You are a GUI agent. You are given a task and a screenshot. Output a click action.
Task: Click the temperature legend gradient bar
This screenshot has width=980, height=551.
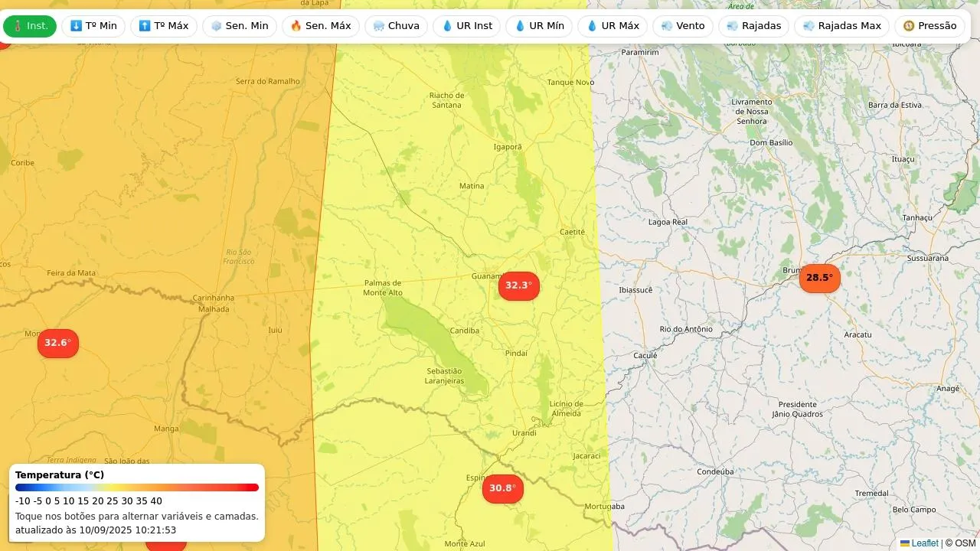[x=137, y=487]
